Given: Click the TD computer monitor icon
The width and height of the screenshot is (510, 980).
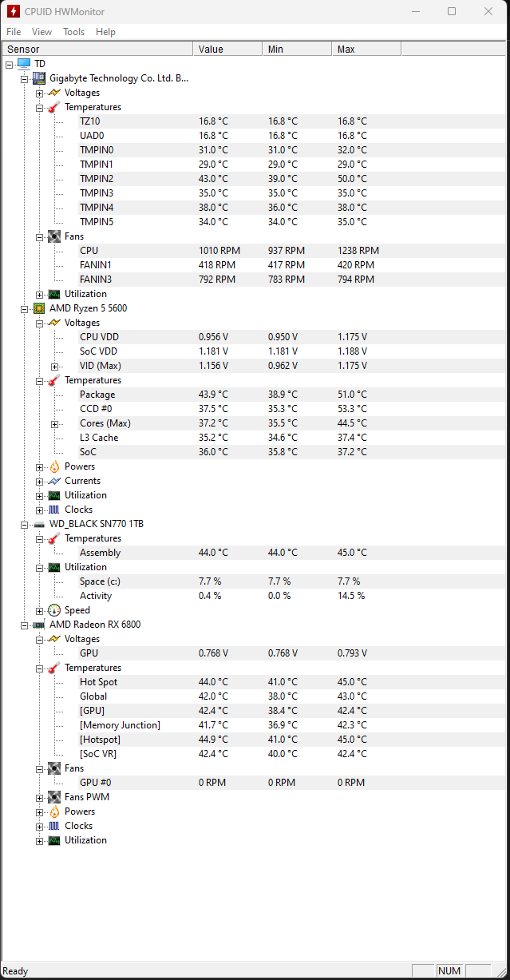Looking at the screenshot, I should 23,63.
